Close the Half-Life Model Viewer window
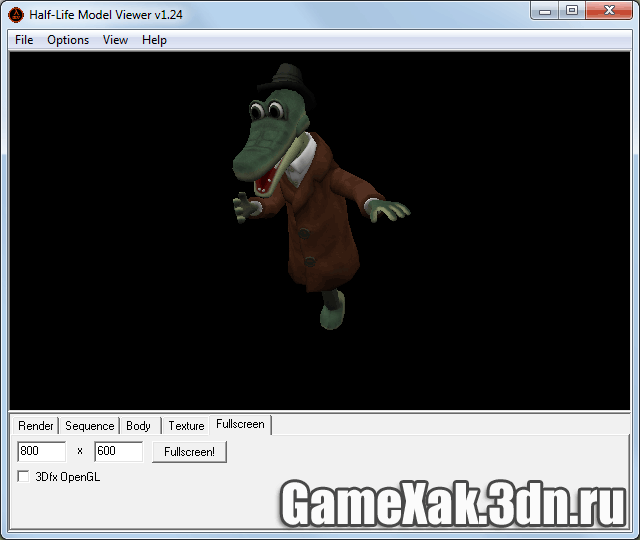The image size is (640, 540). coord(609,10)
